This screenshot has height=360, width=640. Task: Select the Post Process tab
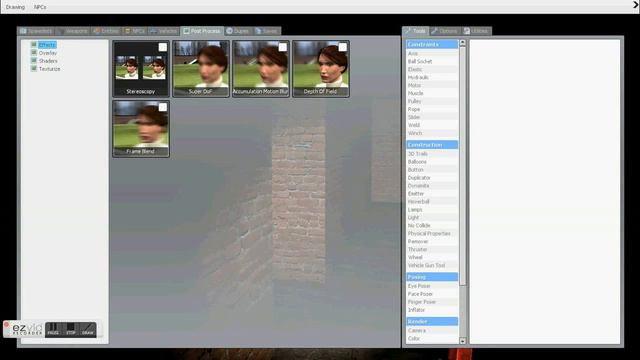tap(202, 31)
